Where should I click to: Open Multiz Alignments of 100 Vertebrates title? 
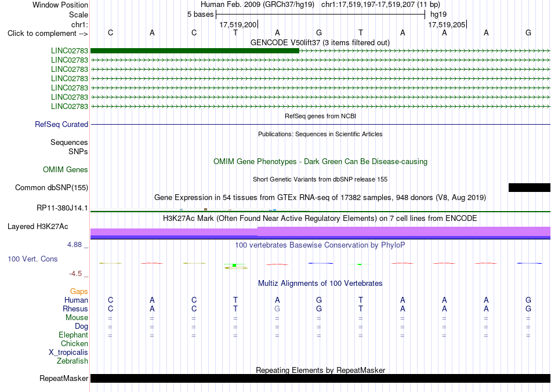tap(320, 283)
